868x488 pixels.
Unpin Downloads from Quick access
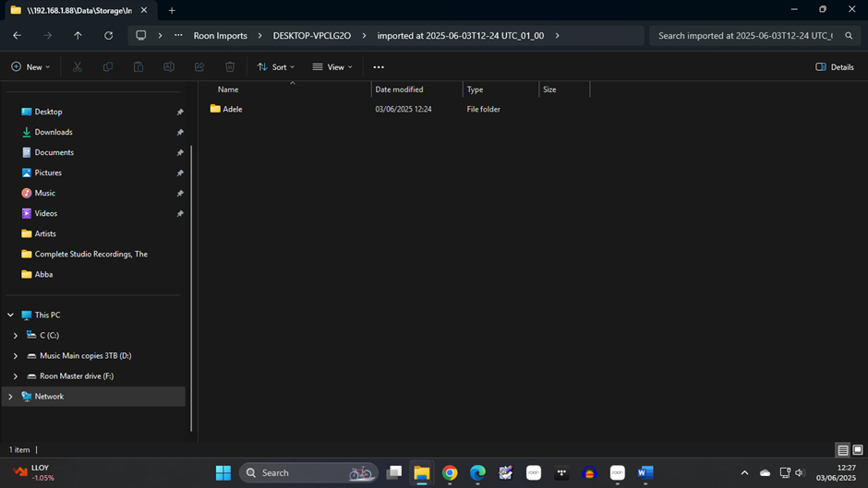tap(180, 132)
